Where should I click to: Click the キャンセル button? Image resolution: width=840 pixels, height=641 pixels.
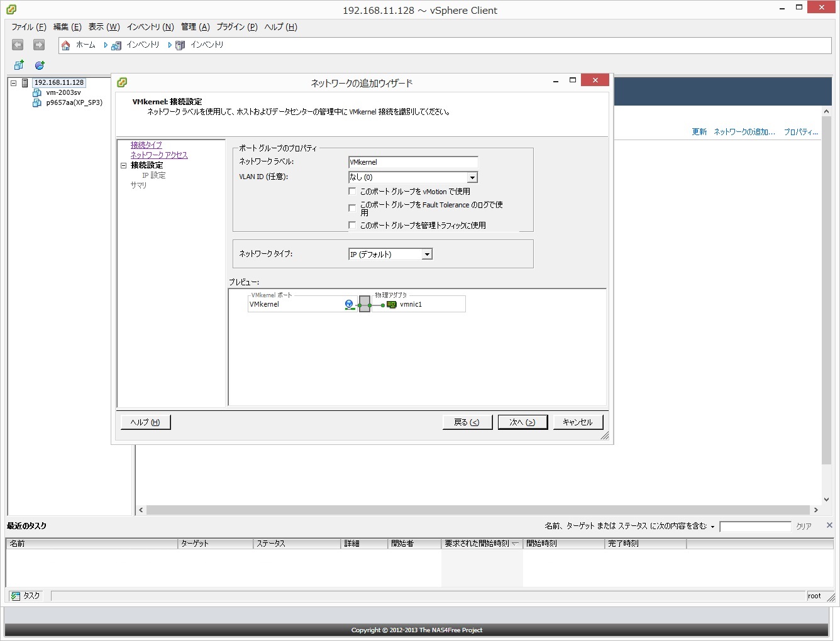coord(578,422)
